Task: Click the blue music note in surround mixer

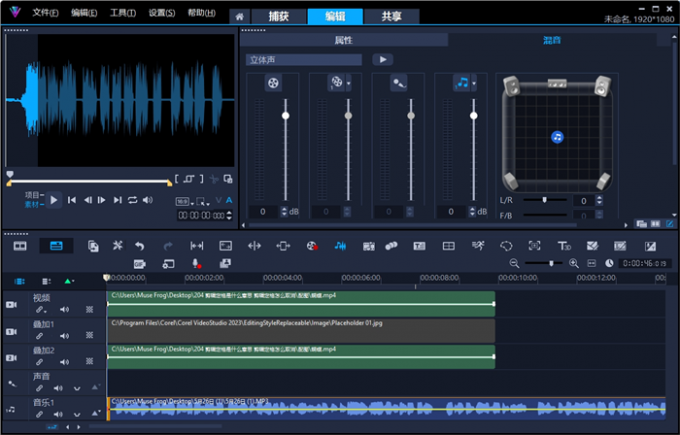Action: coord(557,137)
